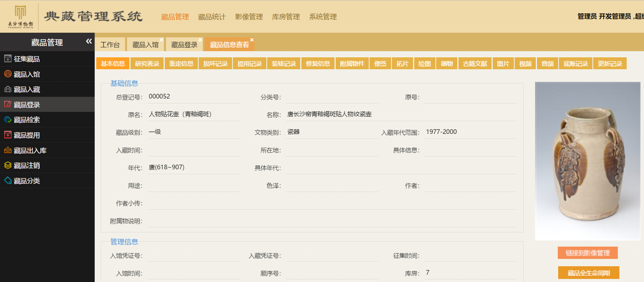Screen dimensions: 644x282
Task: Open the 古籍文献 sub-tab
Action: pos(475,63)
